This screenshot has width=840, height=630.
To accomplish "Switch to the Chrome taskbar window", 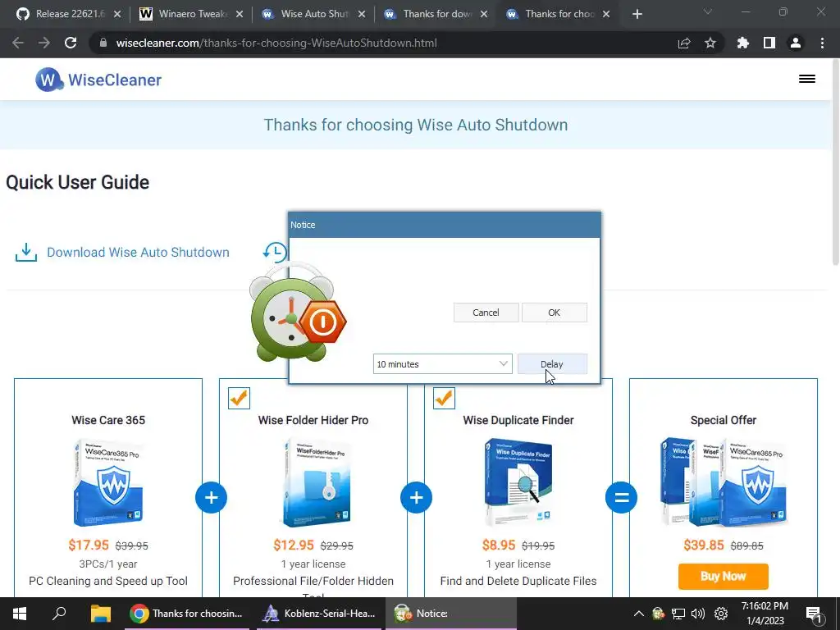I will click(187, 614).
